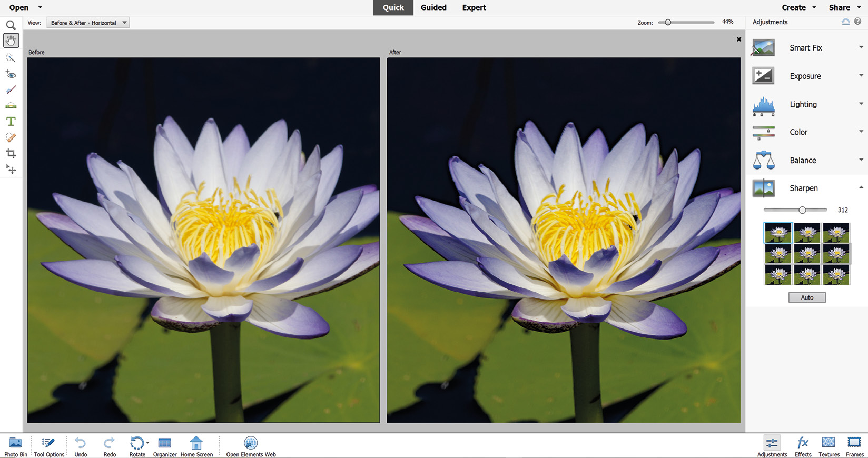
Task: Expand the Exposure section
Action: (861, 75)
